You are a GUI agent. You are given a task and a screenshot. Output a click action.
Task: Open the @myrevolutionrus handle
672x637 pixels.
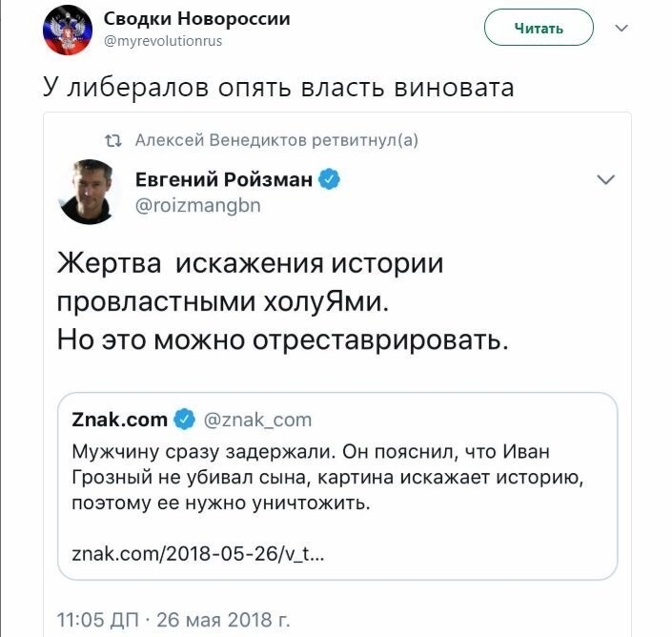pos(163,41)
